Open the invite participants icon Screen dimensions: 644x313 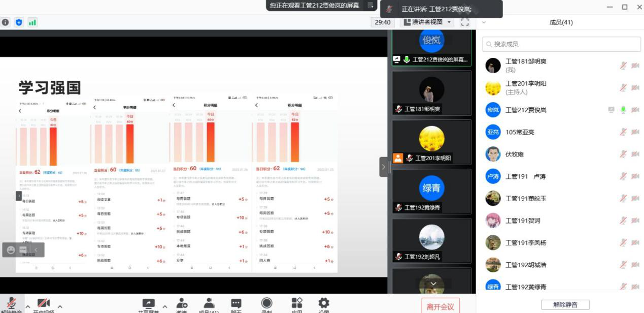click(x=182, y=304)
